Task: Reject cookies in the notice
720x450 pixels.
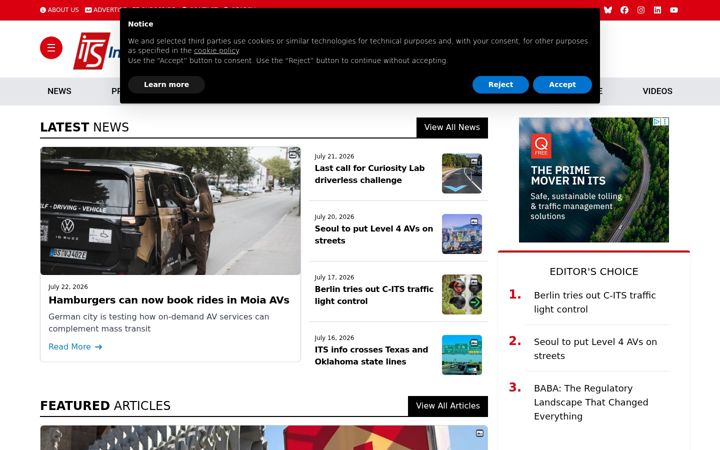Action: 501,84
